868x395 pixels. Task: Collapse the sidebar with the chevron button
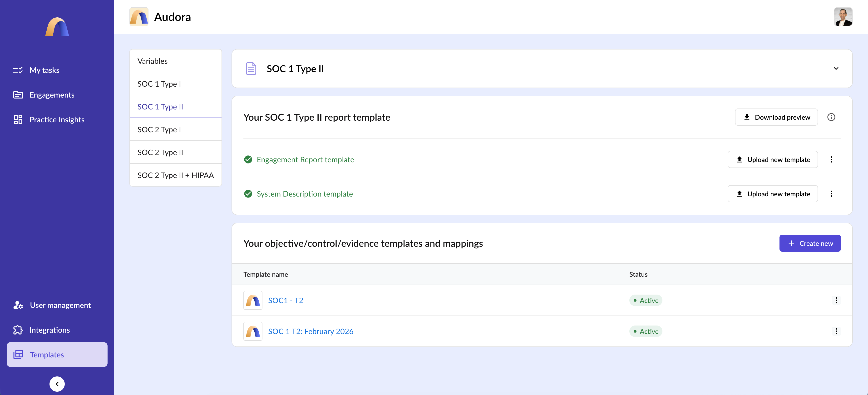(57, 384)
